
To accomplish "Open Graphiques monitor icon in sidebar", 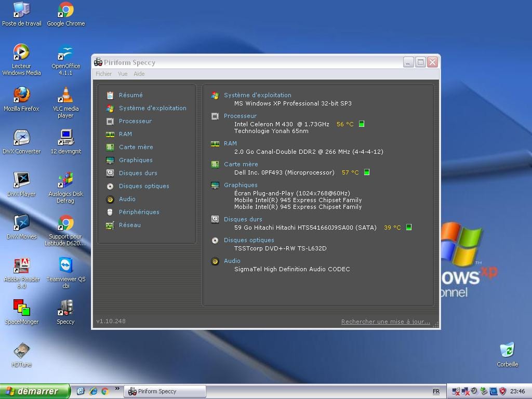I will (110, 160).
